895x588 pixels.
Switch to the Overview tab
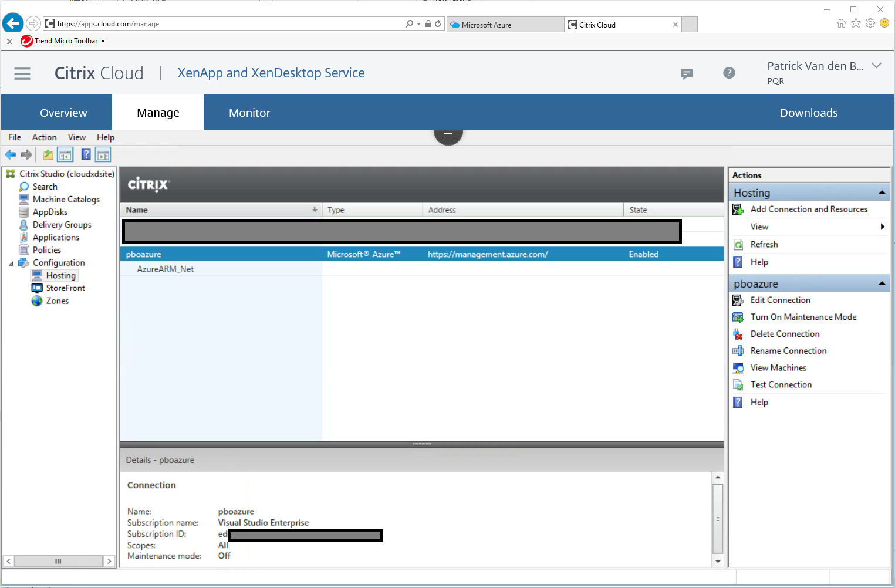pyautogui.click(x=63, y=113)
